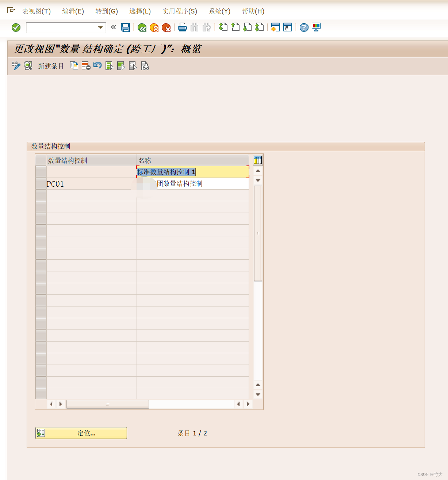Open the Customize Local Layout menu icon
This screenshot has height=480, width=448.
(315, 27)
